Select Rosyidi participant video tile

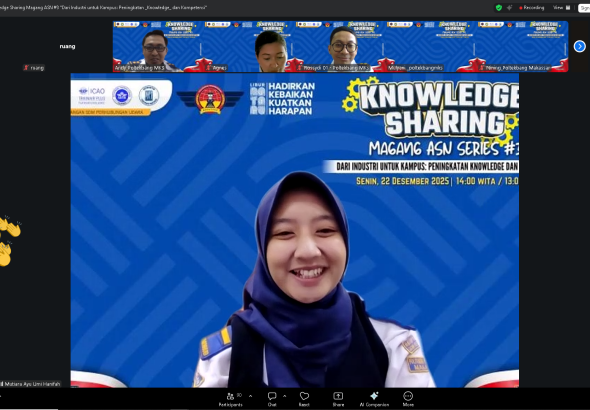click(x=341, y=46)
